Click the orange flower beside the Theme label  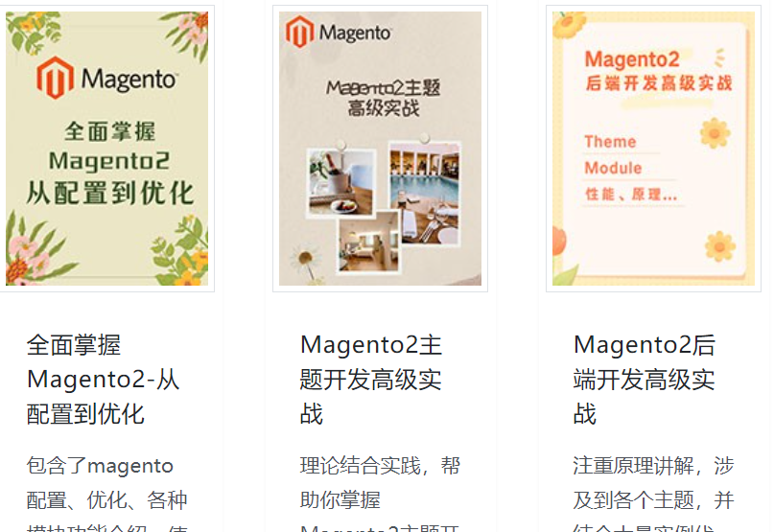(715, 132)
